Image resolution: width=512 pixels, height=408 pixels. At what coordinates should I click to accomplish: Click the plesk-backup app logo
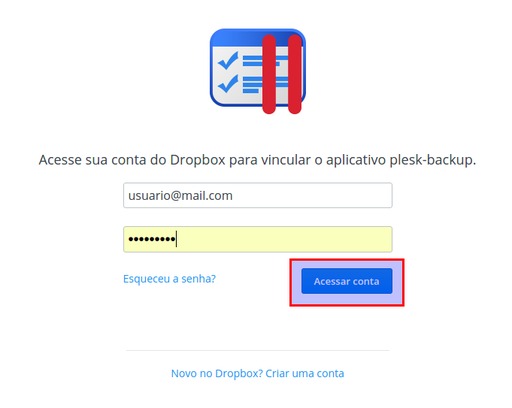pos(258,71)
